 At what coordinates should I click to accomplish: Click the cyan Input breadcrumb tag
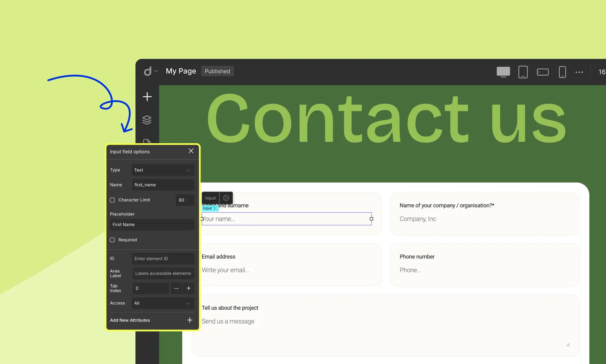pyautogui.click(x=210, y=208)
